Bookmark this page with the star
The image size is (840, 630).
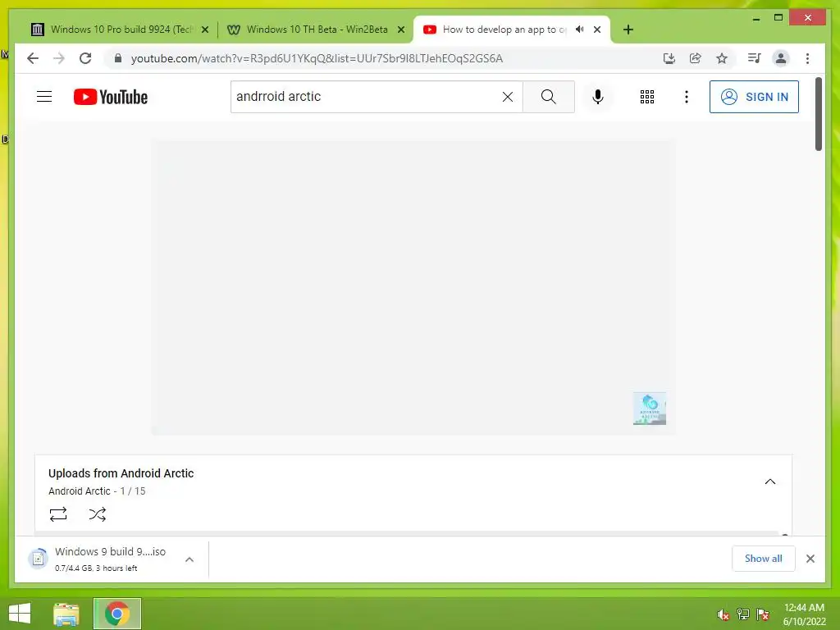722,58
